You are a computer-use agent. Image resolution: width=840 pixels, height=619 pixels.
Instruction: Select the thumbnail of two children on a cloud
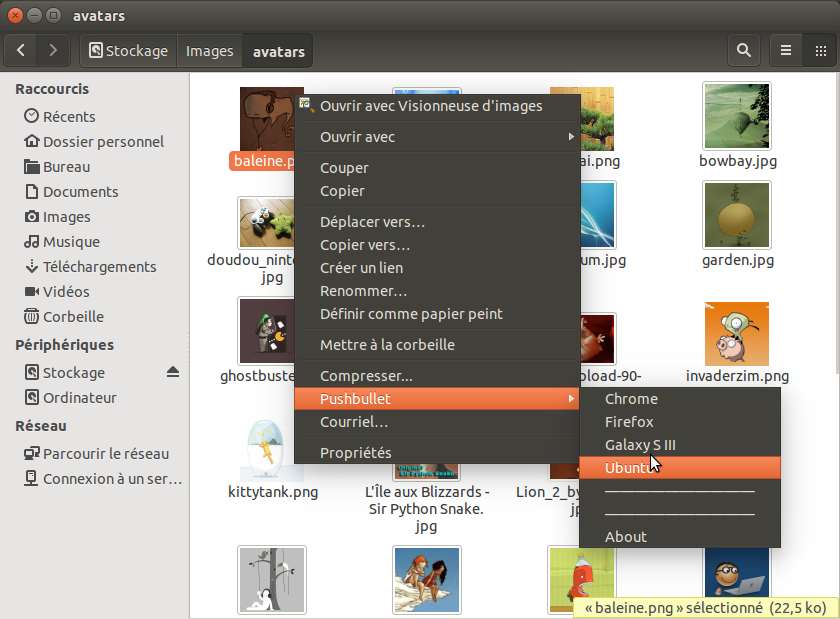coord(426,579)
